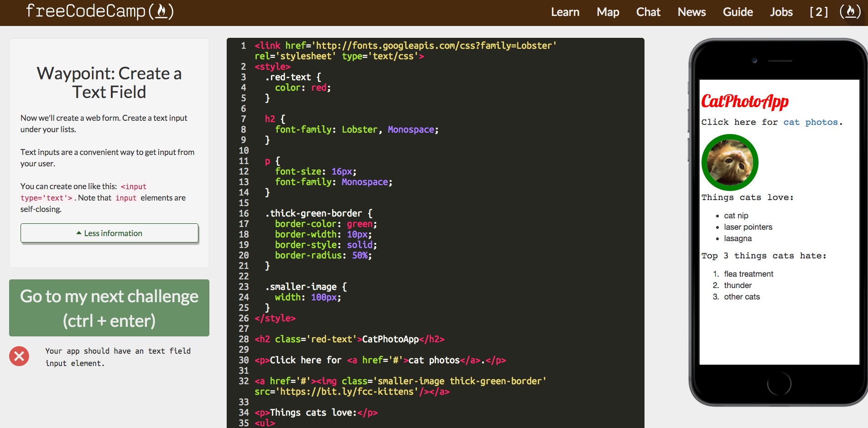Select News from the navigation menu
The height and width of the screenshot is (428, 868).
tap(691, 12)
